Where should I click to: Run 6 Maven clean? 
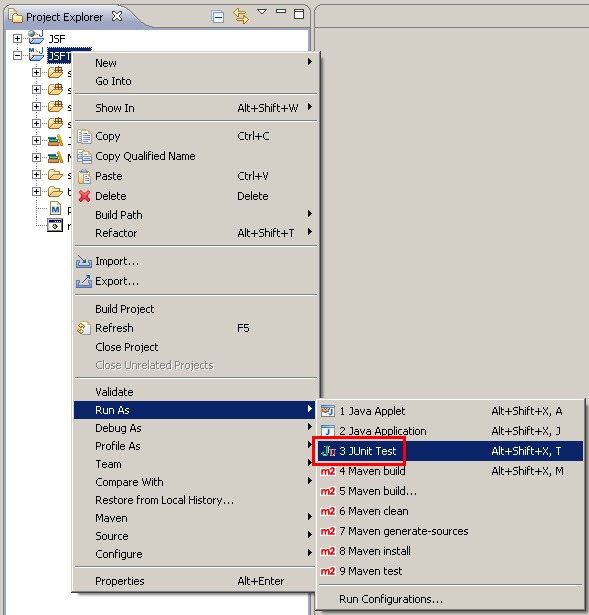[x=451, y=511]
